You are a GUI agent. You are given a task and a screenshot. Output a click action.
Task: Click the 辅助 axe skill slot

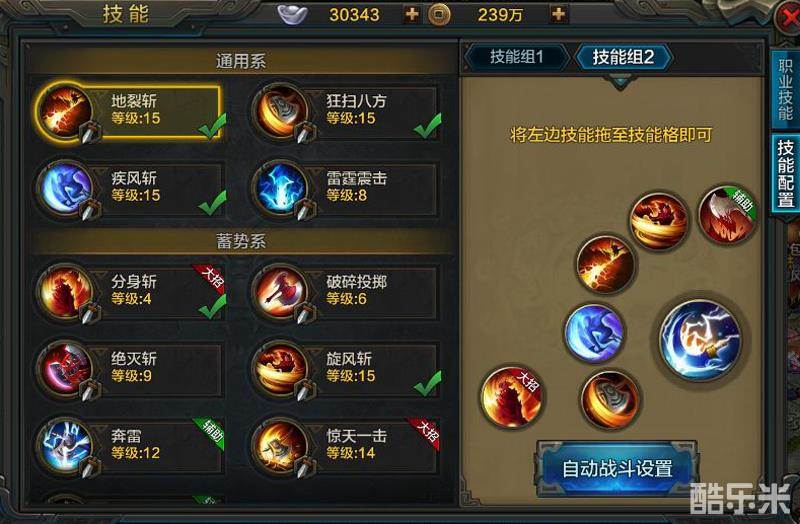pos(727,215)
